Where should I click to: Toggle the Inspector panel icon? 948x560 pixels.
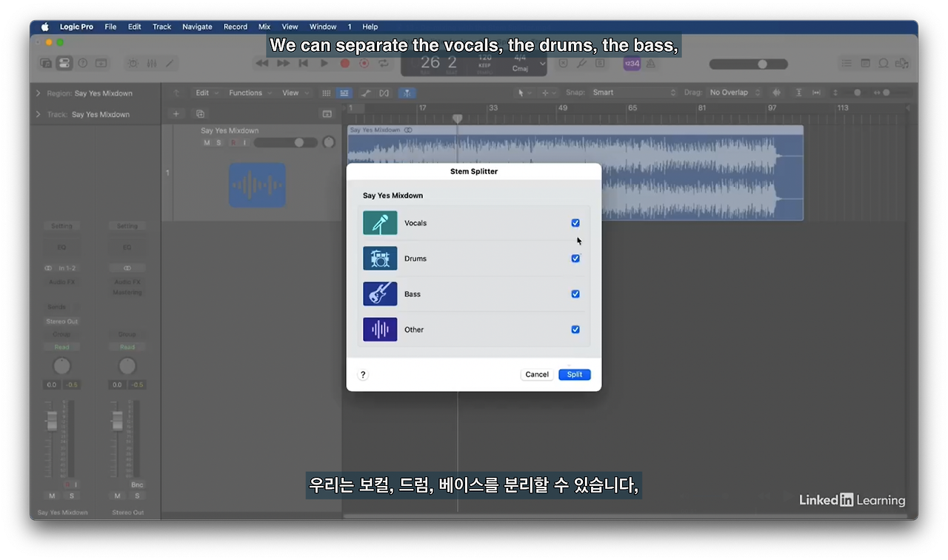pos(64,64)
